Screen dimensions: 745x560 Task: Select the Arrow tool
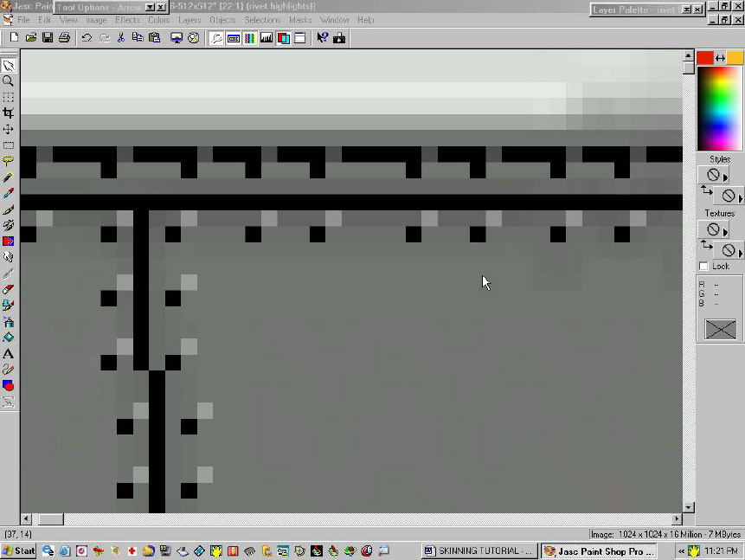9,66
